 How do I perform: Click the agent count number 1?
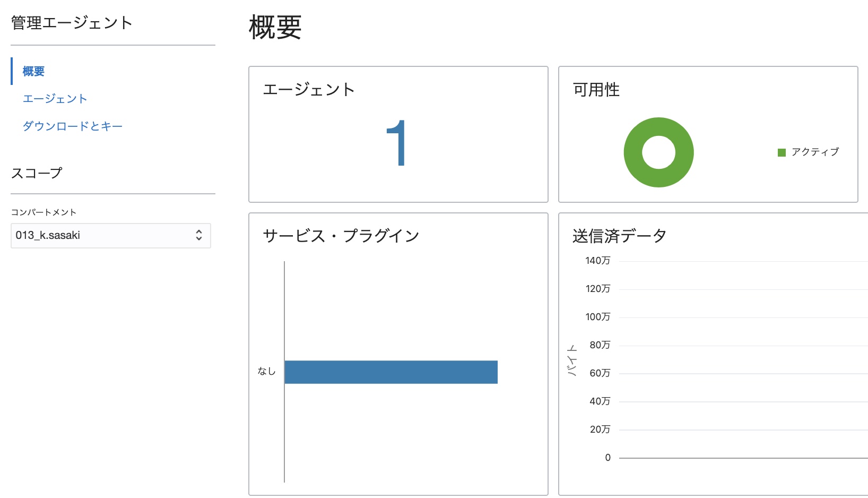396,143
